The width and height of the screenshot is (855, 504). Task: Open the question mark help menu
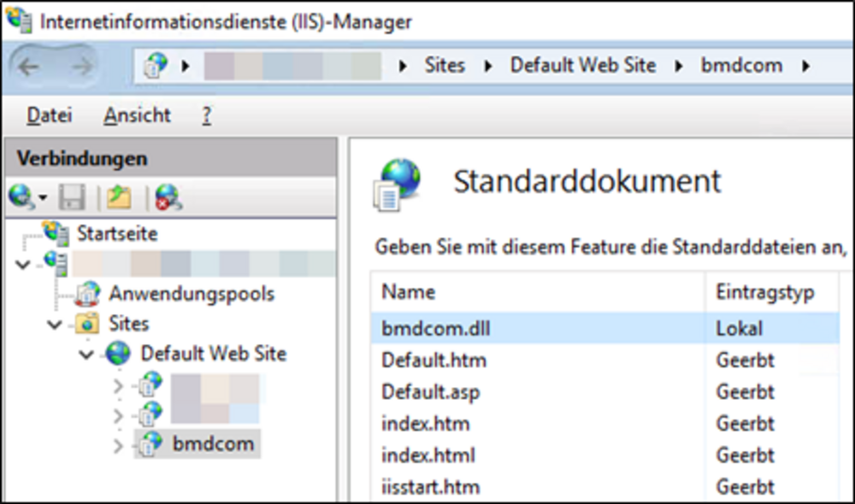tap(206, 115)
